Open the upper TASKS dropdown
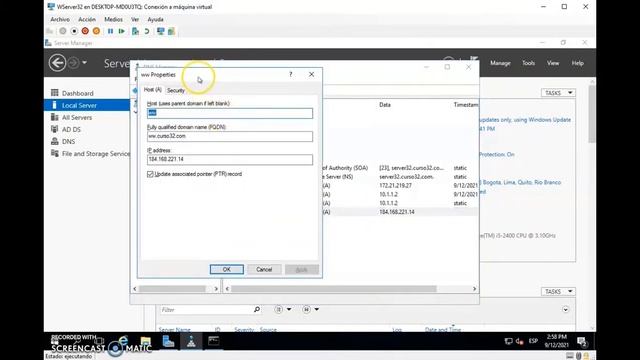The image size is (640, 360). pos(558,93)
